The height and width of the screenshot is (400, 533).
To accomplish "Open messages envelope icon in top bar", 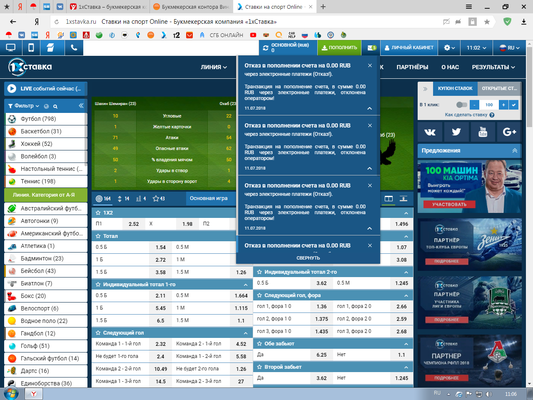I will tap(372, 48).
